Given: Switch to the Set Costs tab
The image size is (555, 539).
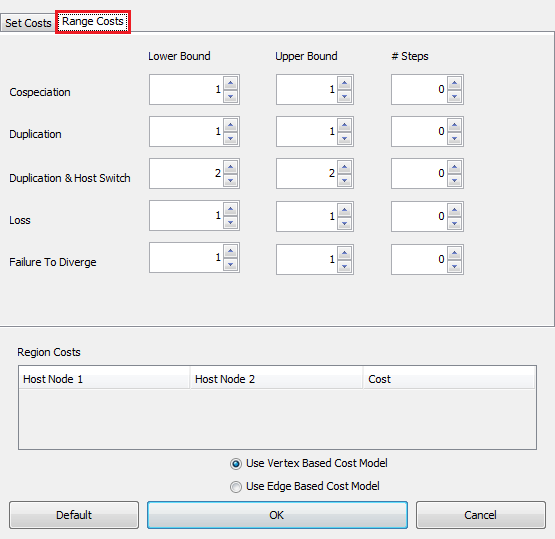Looking at the screenshot, I should [28, 23].
